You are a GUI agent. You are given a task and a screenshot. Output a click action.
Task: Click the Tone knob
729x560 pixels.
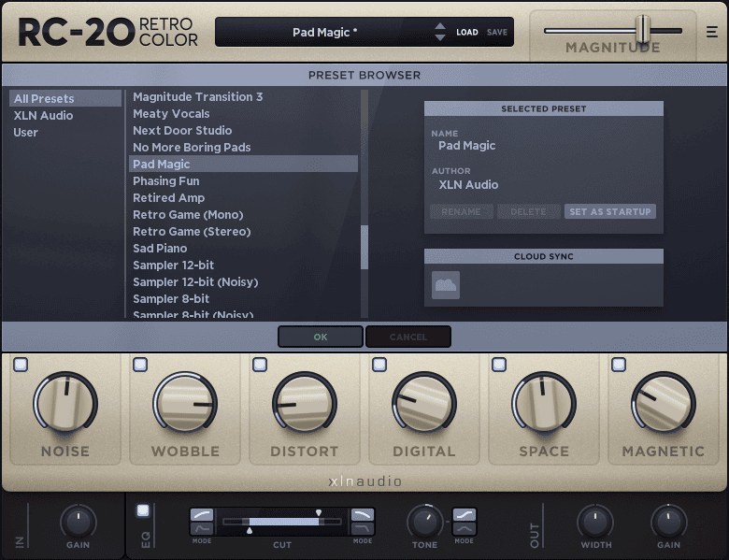(x=425, y=522)
